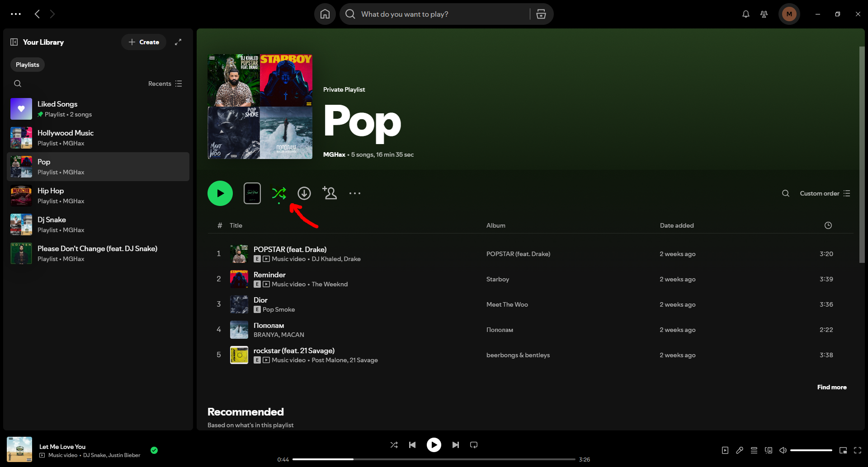Screen dimensions: 868x467
Task: Open Hollywood Music playlist
Action: click(x=98, y=138)
